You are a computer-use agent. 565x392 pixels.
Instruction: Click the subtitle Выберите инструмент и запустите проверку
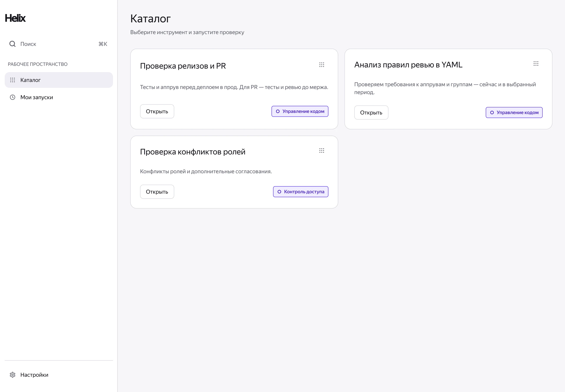coord(187,32)
